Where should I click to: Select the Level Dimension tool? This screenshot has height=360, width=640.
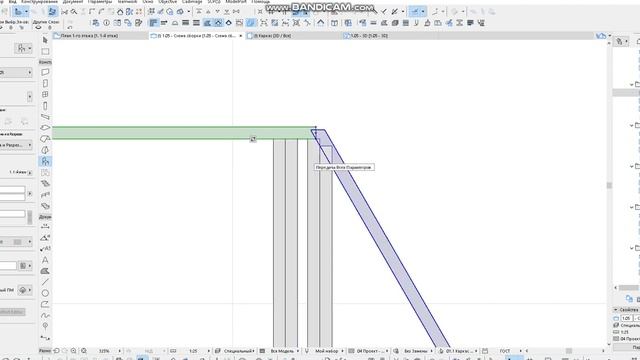click(x=45, y=237)
